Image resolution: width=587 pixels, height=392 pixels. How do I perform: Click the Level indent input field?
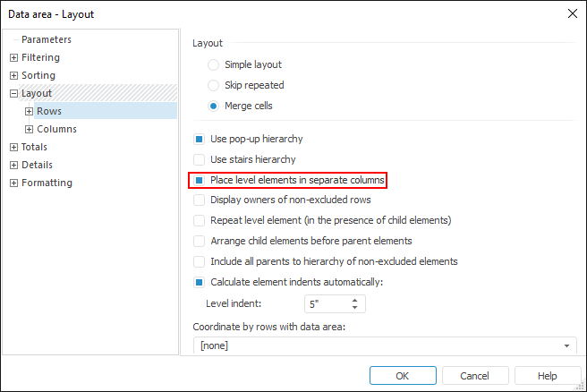327,304
